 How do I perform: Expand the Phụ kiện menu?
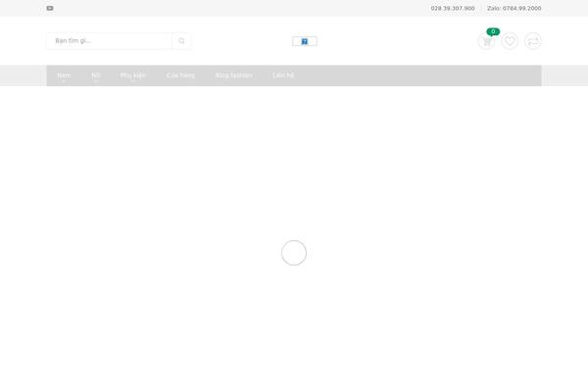132,75
